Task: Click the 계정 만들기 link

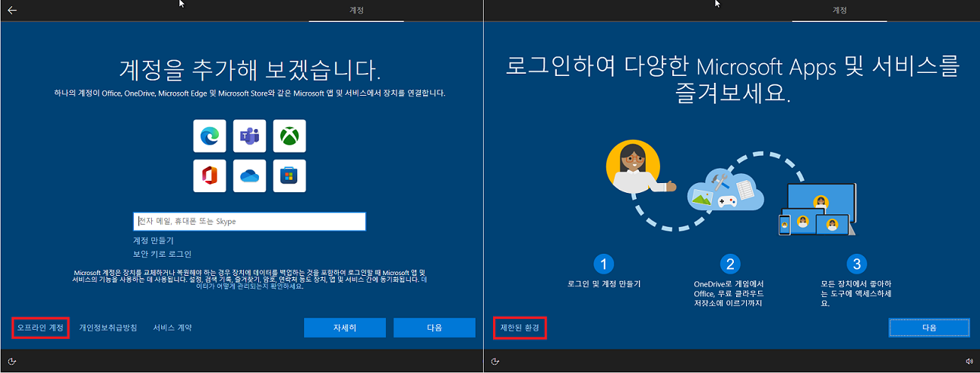Action: pyautogui.click(x=154, y=240)
